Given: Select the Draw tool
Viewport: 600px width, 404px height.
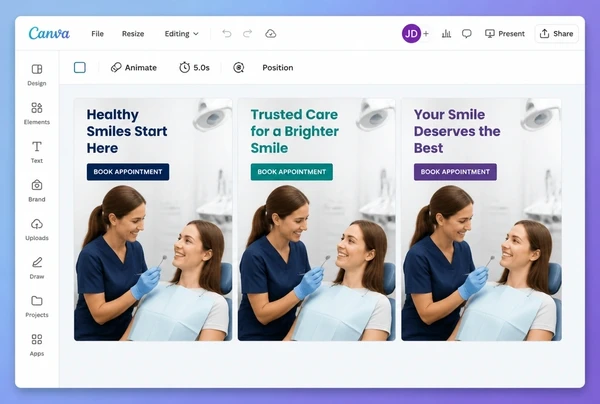Looking at the screenshot, I should pos(37,268).
